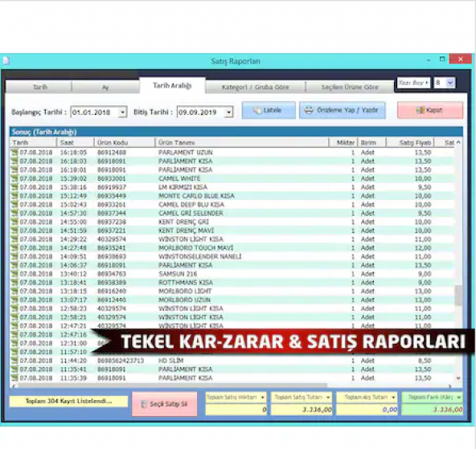Expand Toplam Satış Miktarı dropdown

pos(263,397)
